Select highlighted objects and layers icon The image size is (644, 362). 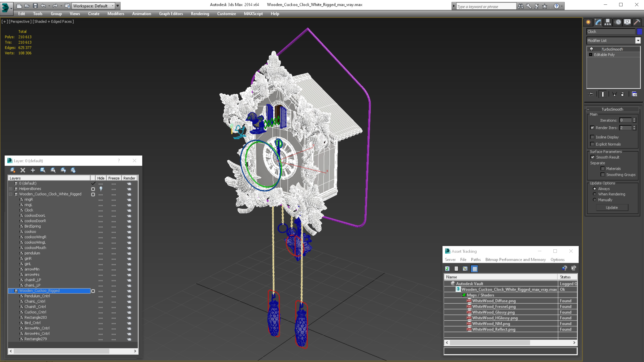click(x=43, y=170)
